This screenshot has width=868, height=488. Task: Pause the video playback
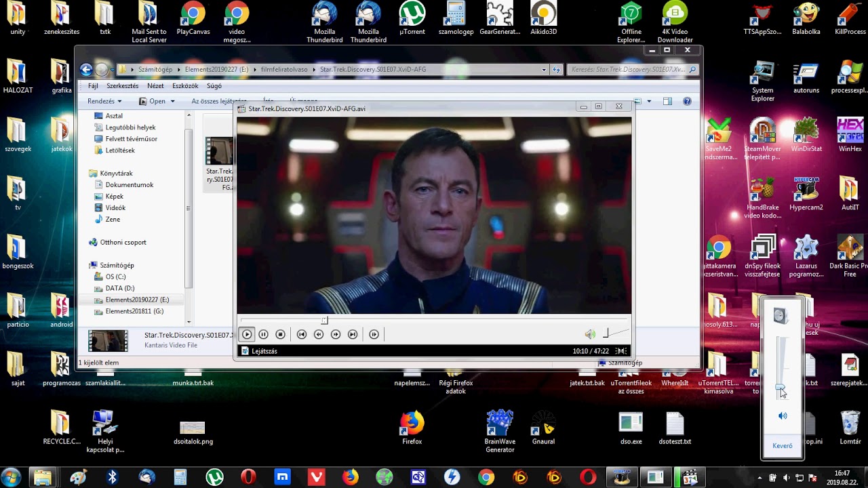click(x=263, y=334)
